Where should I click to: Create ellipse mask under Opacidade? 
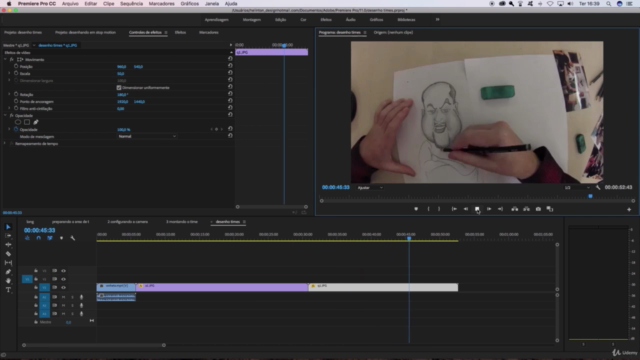[18, 122]
